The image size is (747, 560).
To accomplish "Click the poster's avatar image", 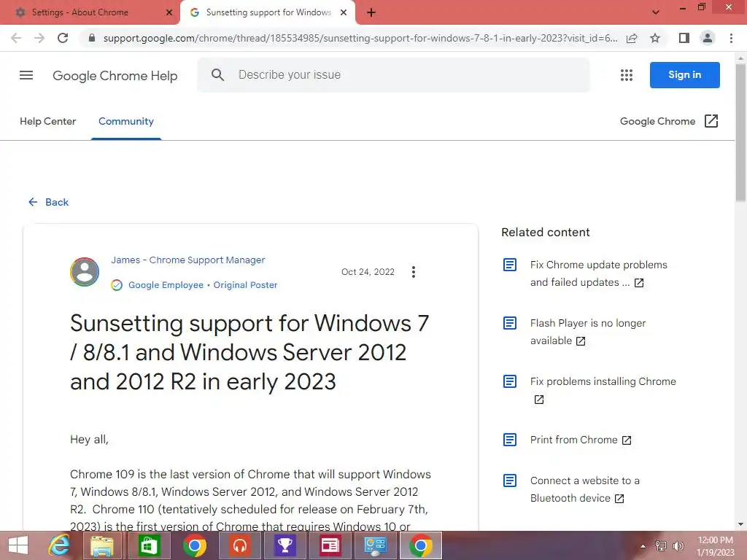I will pyautogui.click(x=85, y=272).
